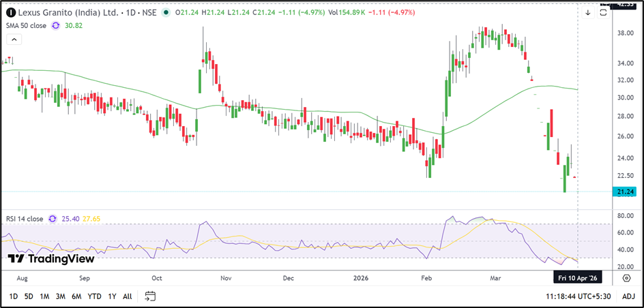Click the green market status dot

[x=166, y=12]
